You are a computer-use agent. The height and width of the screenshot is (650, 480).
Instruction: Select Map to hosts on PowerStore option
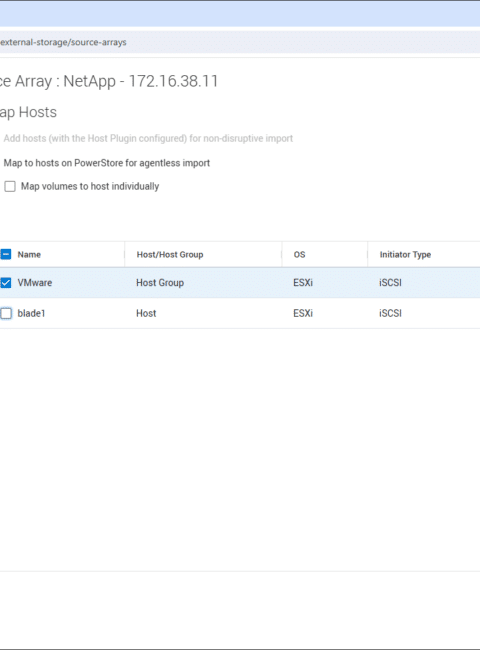pos(107,163)
